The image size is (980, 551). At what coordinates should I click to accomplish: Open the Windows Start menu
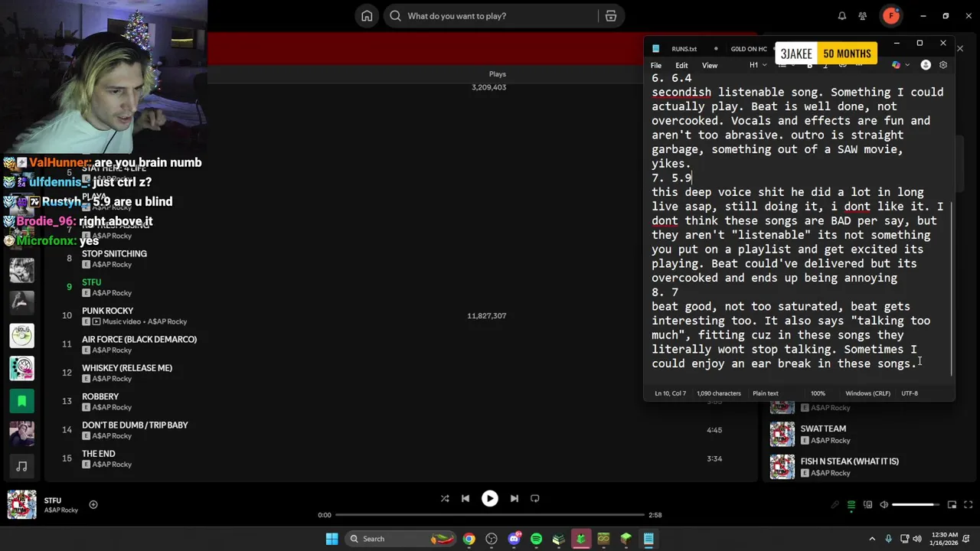332,539
